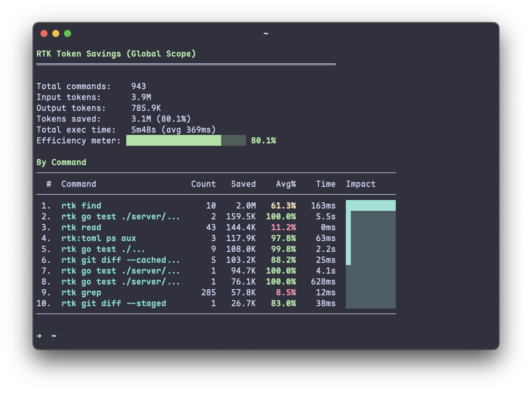Click the '80.1%' efficiency percentage

click(263, 140)
